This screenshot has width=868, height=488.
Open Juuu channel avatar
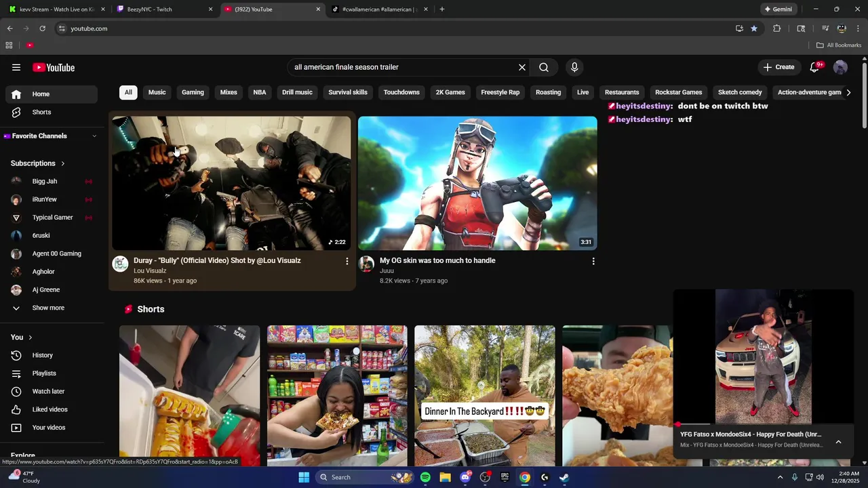point(366,264)
